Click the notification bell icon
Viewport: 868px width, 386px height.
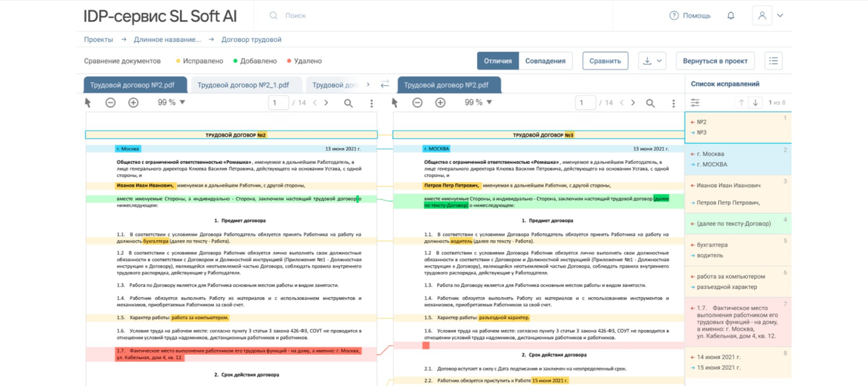tap(730, 15)
